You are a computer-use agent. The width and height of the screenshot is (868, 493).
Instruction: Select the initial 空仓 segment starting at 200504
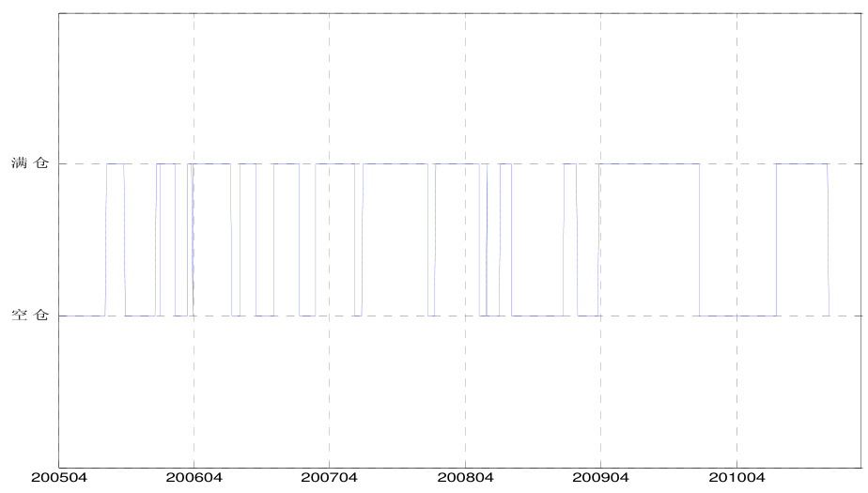coord(81,316)
